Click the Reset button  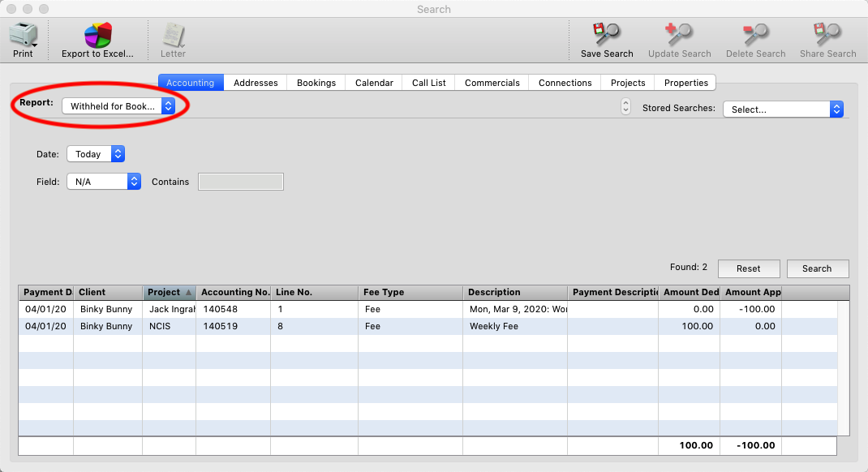click(749, 268)
